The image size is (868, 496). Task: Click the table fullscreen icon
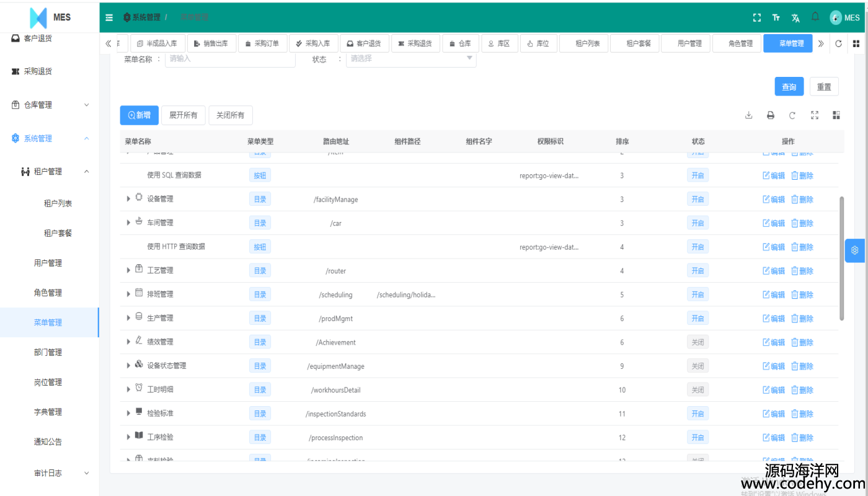click(x=815, y=115)
